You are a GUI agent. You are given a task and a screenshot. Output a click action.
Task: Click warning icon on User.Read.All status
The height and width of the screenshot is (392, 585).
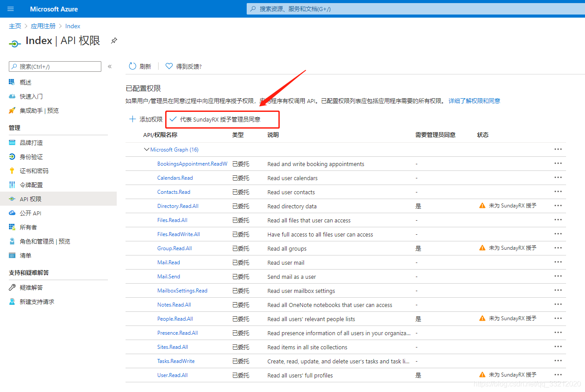[482, 375]
